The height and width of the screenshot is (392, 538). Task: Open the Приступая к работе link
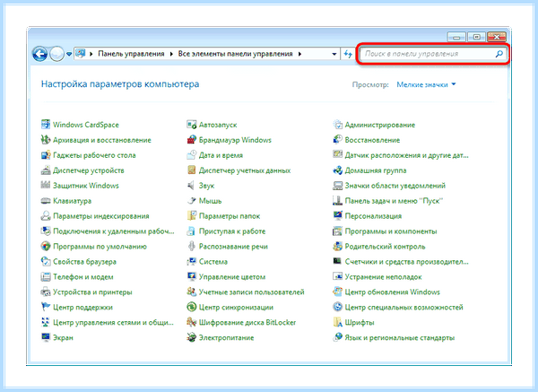pyautogui.click(x=232, y=231)
